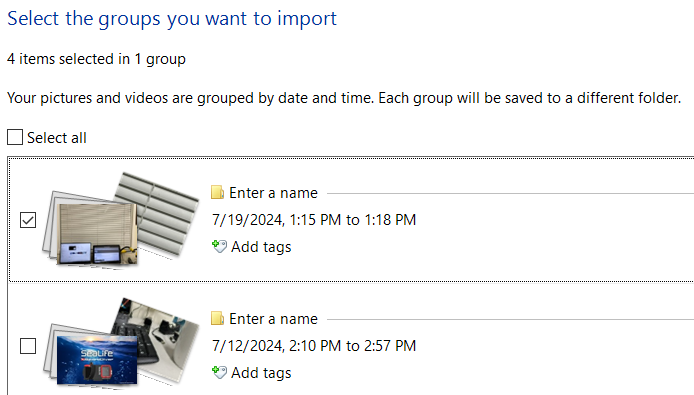Open the SeaLife underwater thumbnail

pyautogui.click(x=97, y=359)
